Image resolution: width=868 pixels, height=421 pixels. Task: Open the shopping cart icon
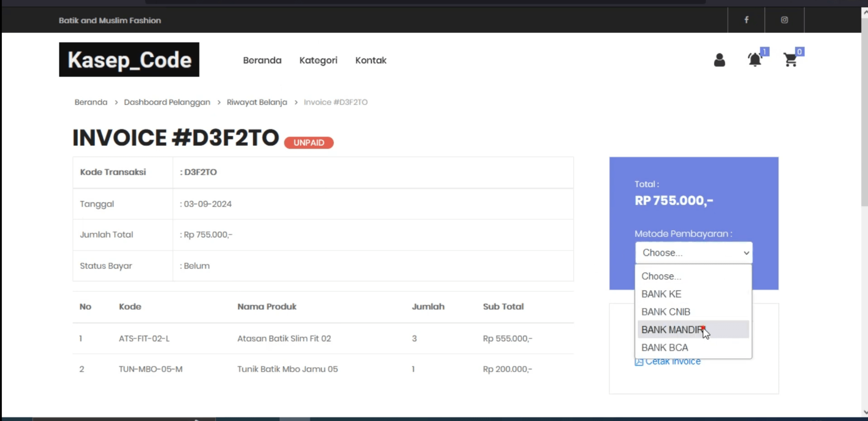click(x=791, y=60)
